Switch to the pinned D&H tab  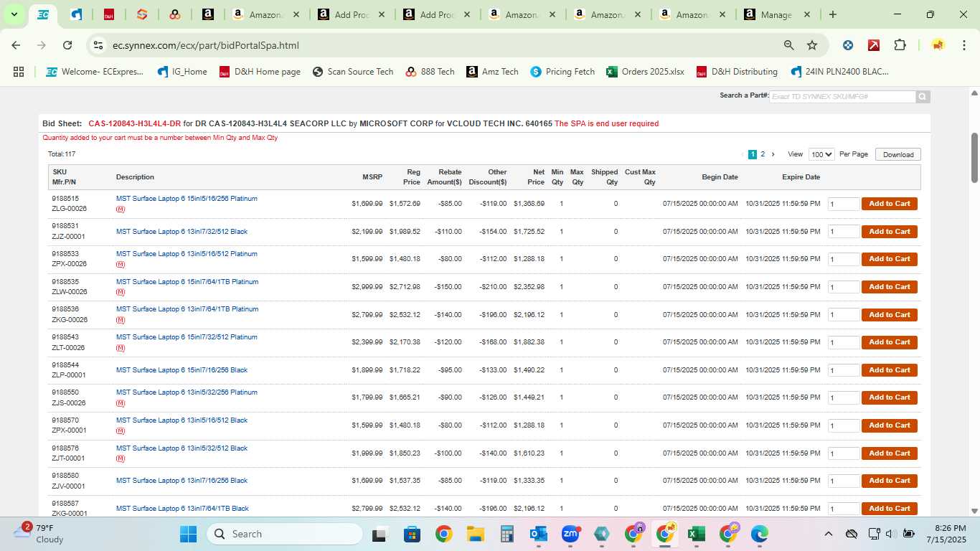coord(109,14)
